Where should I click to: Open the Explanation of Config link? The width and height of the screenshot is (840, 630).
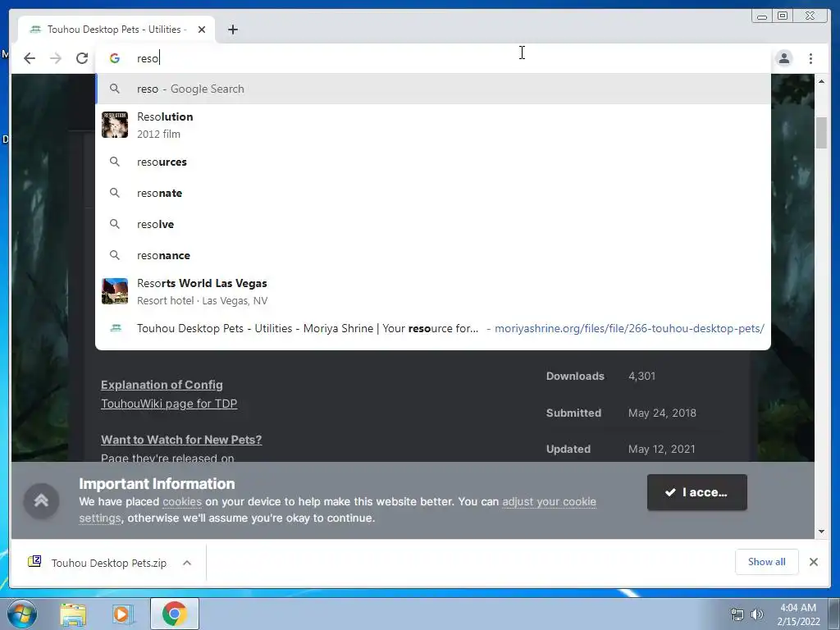click(162, 385)
